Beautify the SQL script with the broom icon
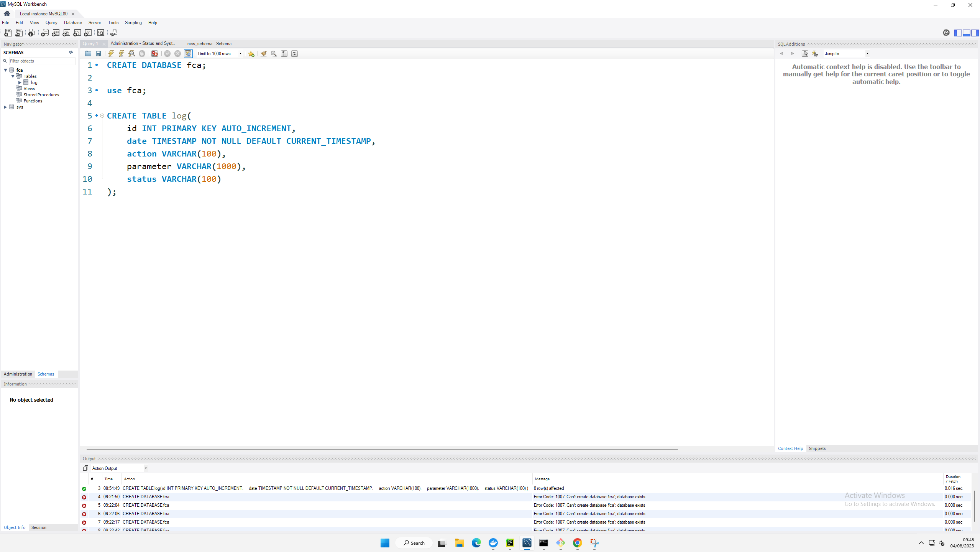The image size is (980, 552). pos(263,54)
